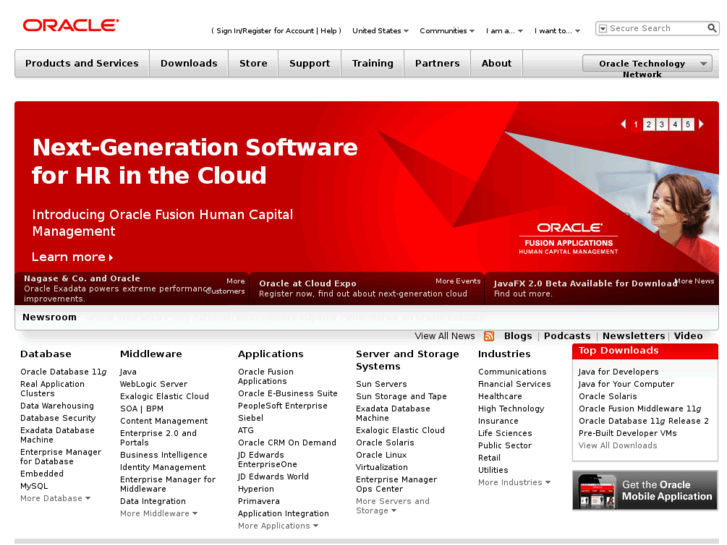Open Sun Servers link
The image size is (727, 545).
381,384
